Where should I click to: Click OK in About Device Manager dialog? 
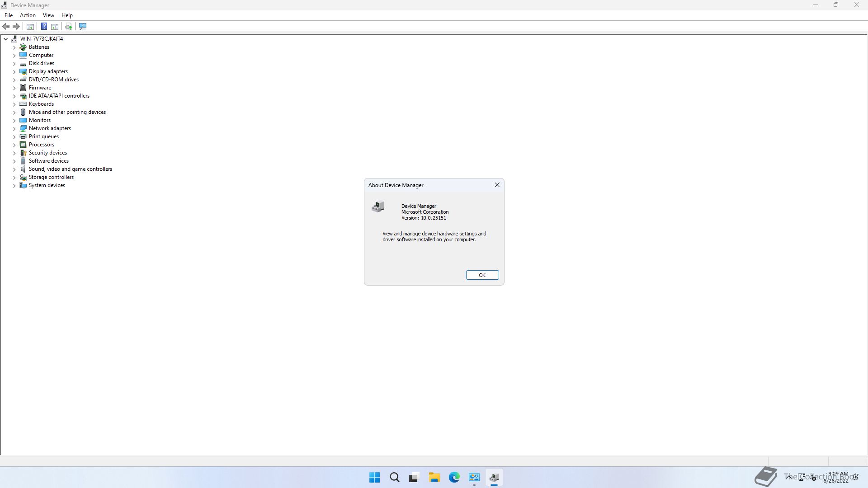[x=482, y=275]
